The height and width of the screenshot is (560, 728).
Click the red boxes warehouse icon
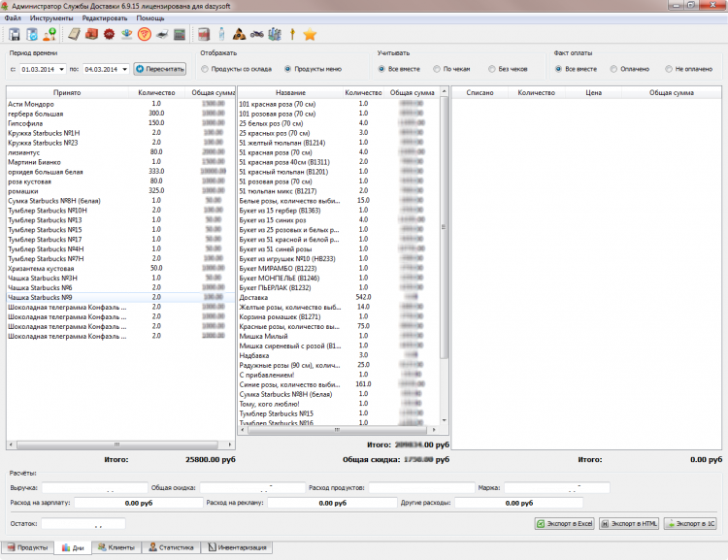pyautogui.click(x=91, y=34)
